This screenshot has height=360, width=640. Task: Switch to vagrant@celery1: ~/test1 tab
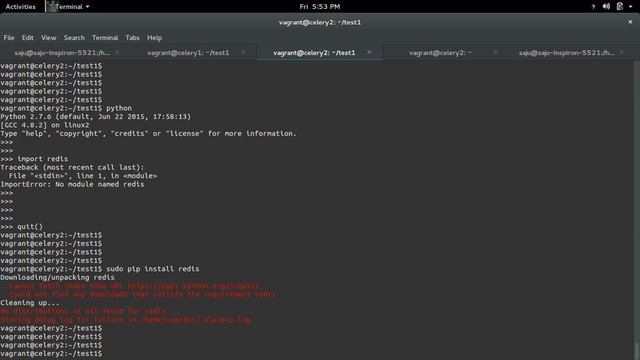(188, 53)
